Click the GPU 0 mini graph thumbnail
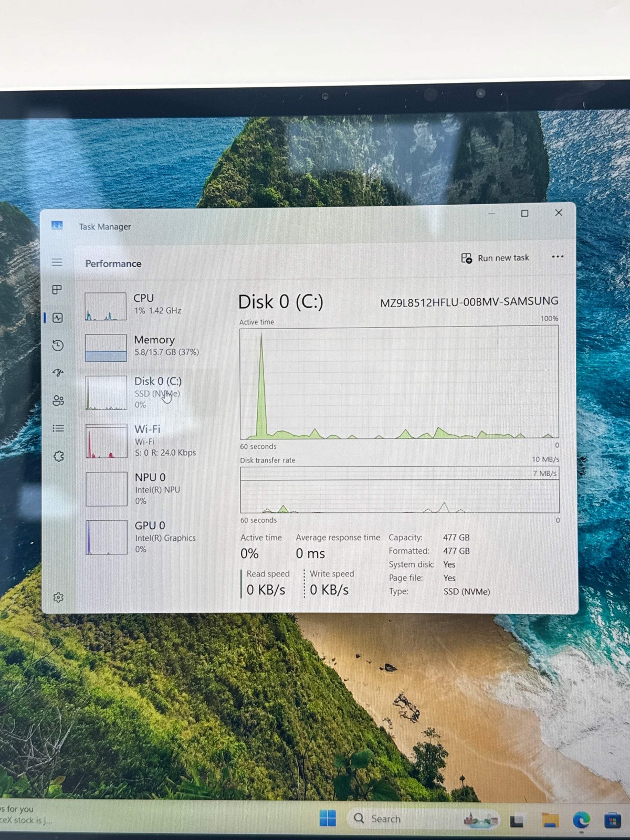The image size is (630, 840). 107,537
